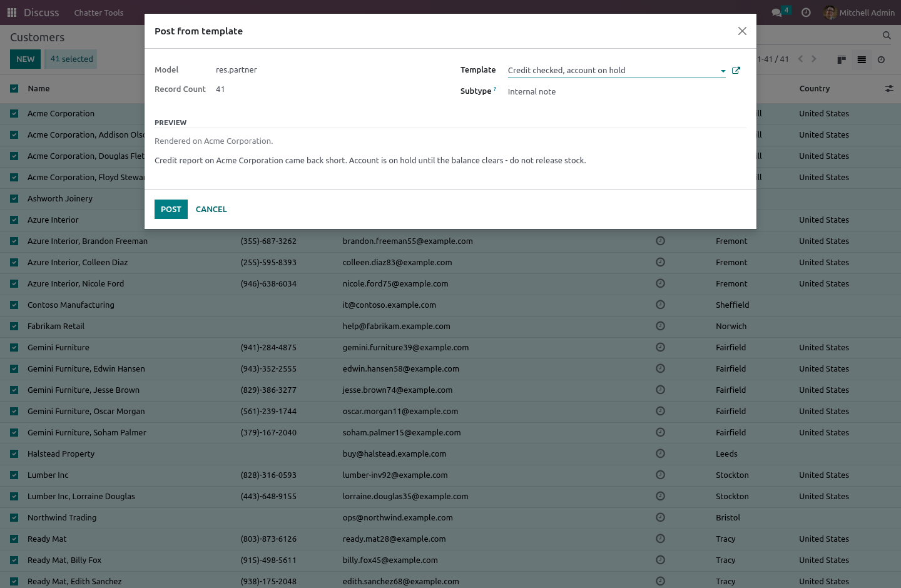Close the Post from template dialog
The width and height of the screenshot is (901, 588).
point(742,31)
